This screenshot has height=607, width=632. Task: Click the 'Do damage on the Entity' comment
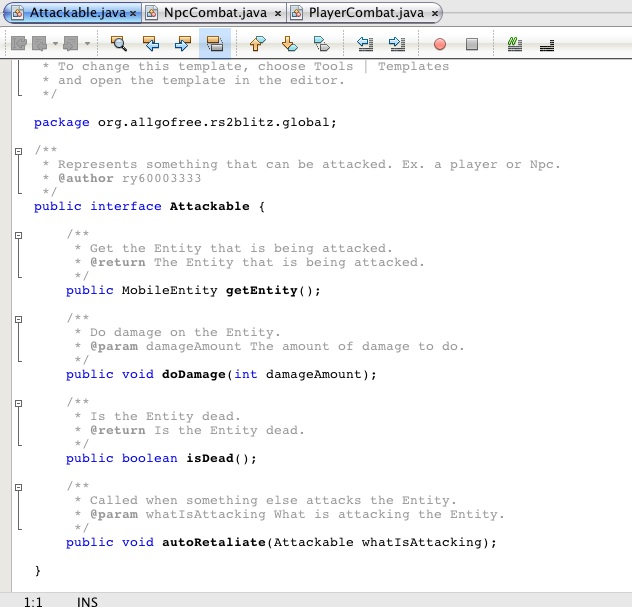click(177, 332)
